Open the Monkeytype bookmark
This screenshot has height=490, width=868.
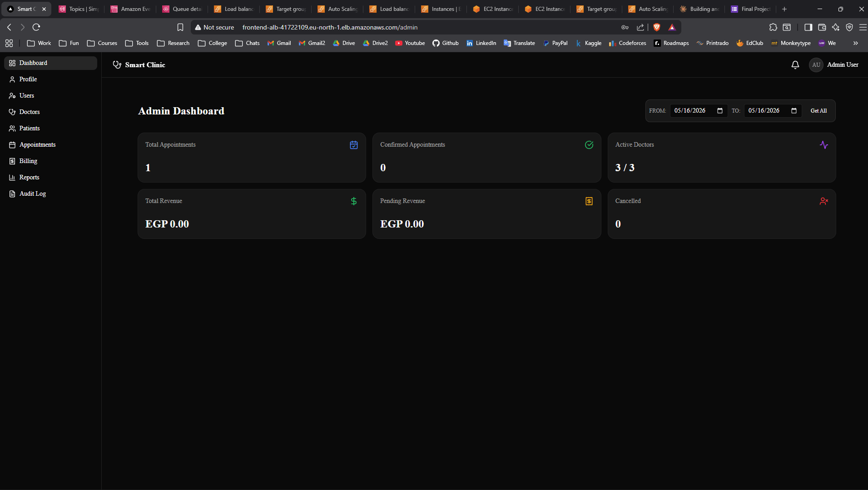[791, 43]
